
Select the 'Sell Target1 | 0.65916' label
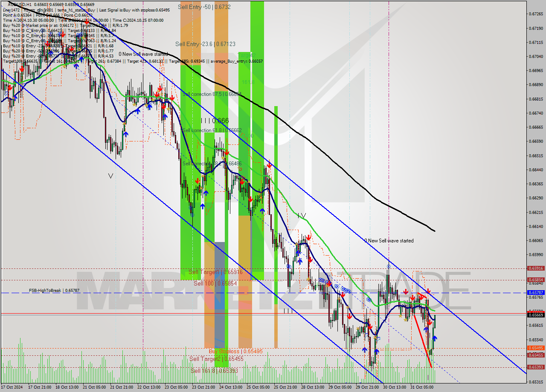[215, 272]
